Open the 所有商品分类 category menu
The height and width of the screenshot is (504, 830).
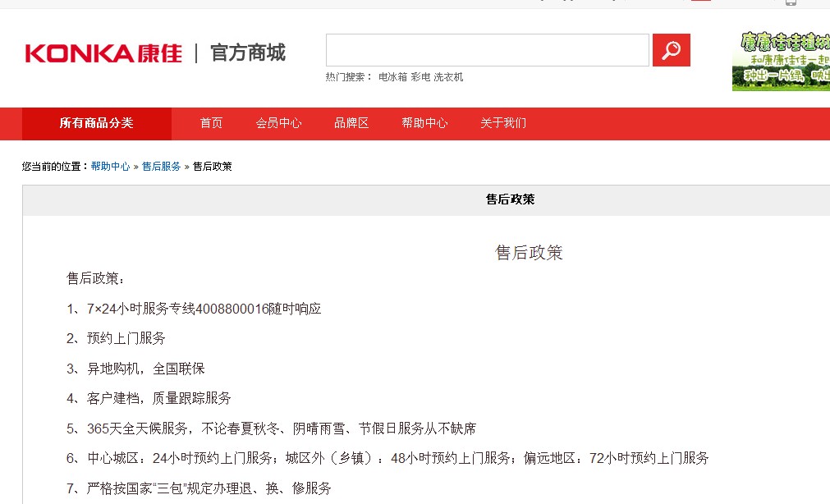(x=99, y=122)
